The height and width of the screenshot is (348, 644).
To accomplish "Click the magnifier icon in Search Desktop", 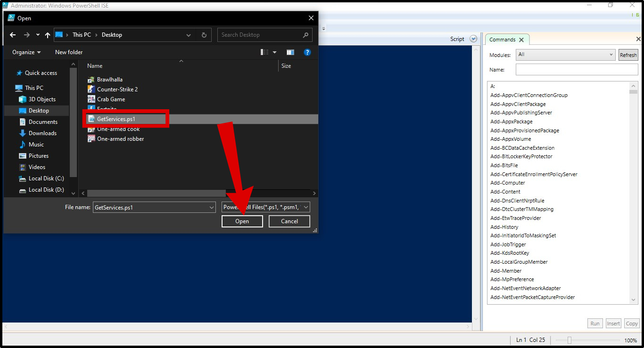I will point(305,35).
